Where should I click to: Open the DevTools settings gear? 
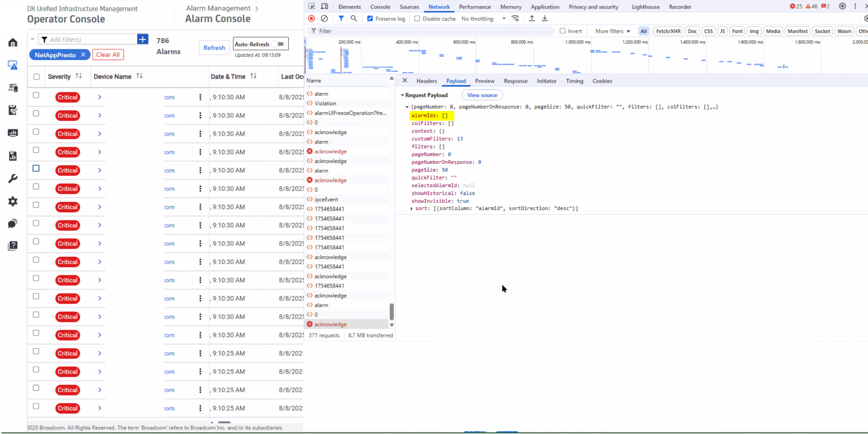pyautogui.click(x=842, y=7)
